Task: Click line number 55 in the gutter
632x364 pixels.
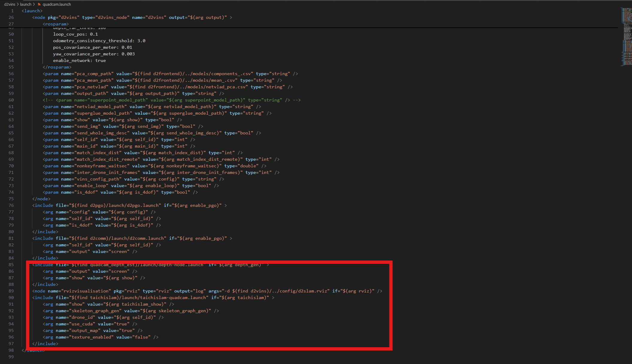Action: (11, 67)
